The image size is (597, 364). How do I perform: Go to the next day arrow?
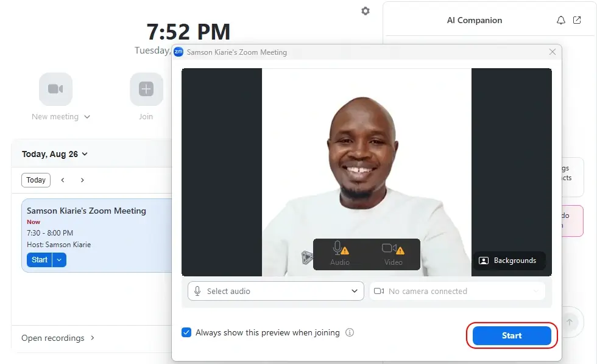[82, 180]
